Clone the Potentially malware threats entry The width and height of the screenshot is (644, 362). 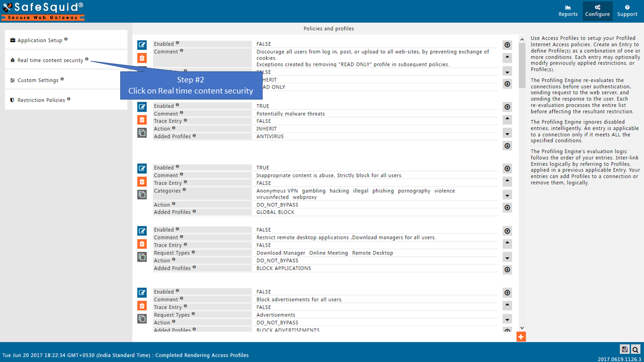142,133
